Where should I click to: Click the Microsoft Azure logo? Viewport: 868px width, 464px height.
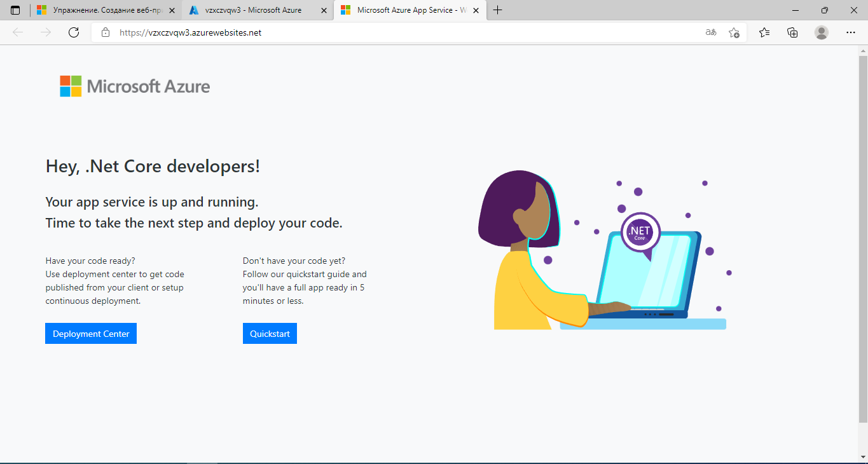pyautogui.click(x=134, y=85)
